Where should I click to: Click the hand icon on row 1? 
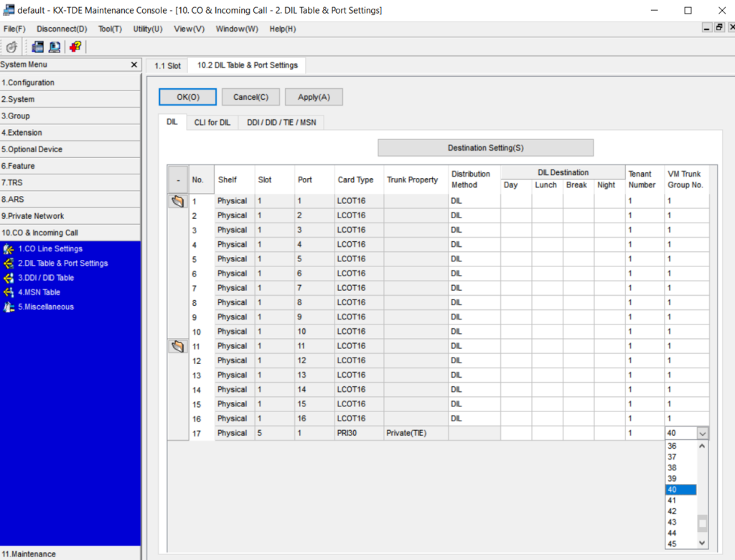177,201
